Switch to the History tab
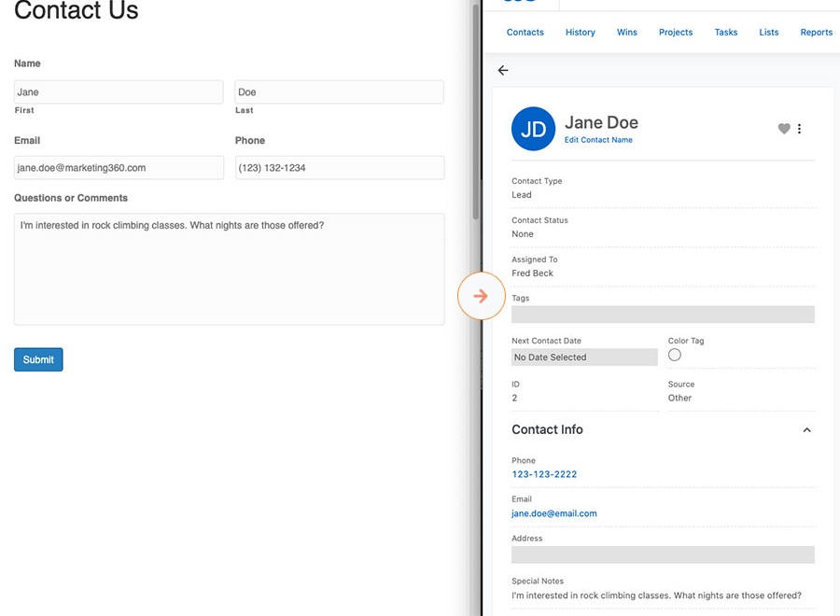The width and height of the screenshot is (840, 616). 581,32
